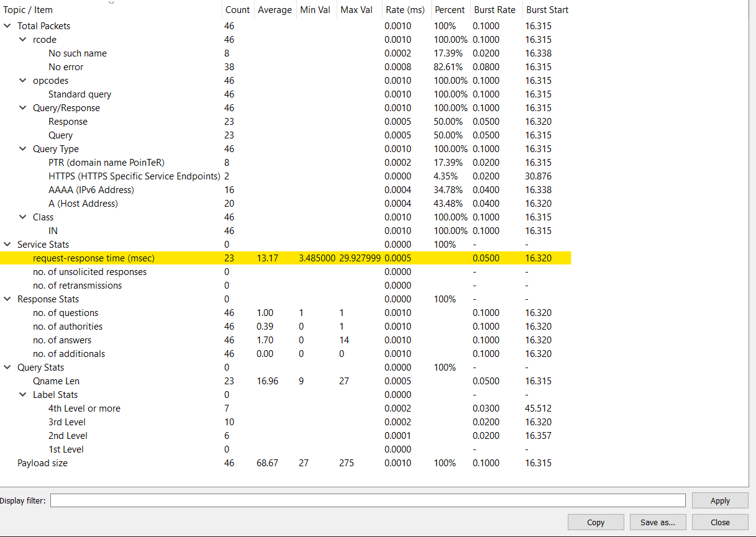Collapse the Response Stats section
This screenshot has width=756, height=537.
coord(7,299)
